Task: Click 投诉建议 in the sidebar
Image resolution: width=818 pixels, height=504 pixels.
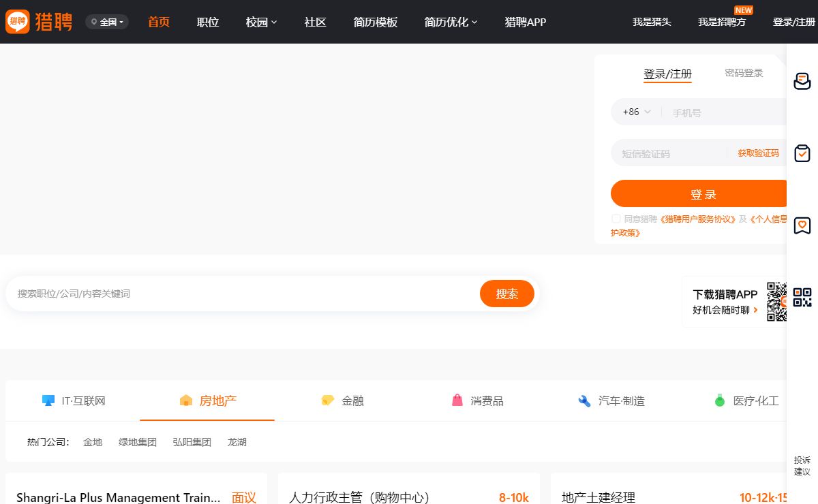Action: click(802, 466)
